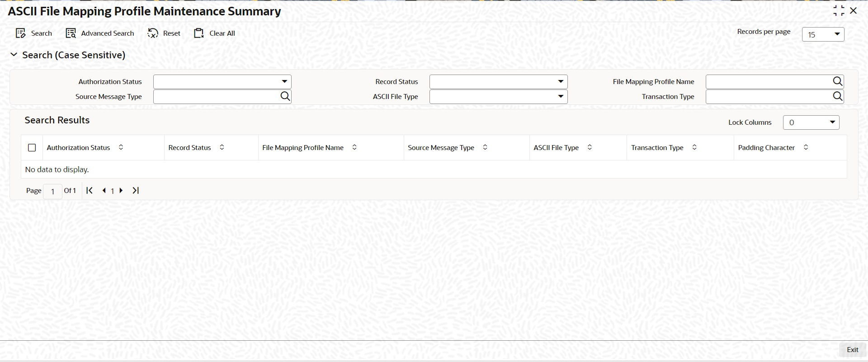Open lookup for File Mapping Profile Name

pos(838,81)
